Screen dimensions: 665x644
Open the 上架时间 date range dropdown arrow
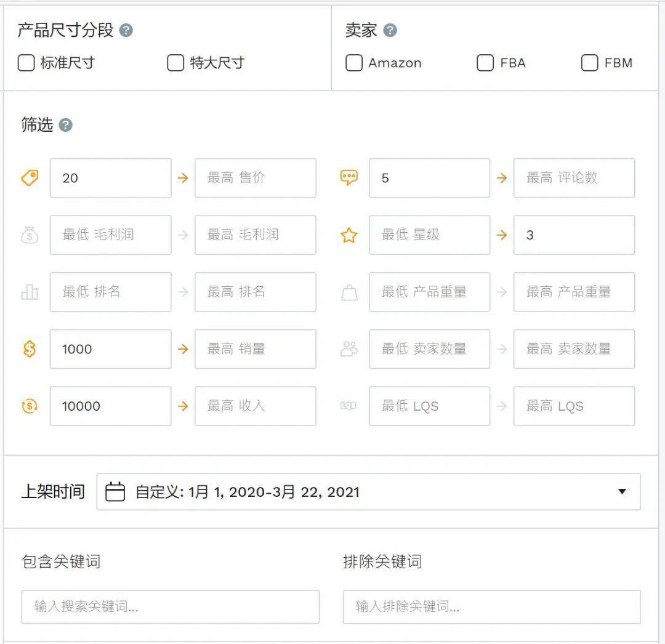(622, 492)
